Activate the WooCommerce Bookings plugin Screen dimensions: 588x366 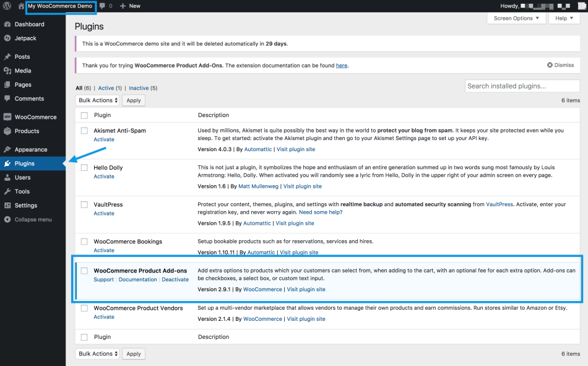coord(104,250)
